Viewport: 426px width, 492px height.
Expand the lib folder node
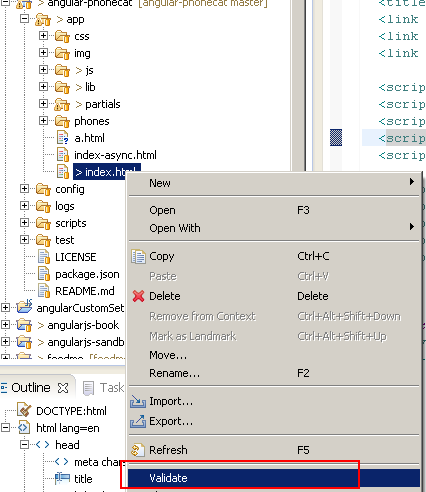[43, 86]
